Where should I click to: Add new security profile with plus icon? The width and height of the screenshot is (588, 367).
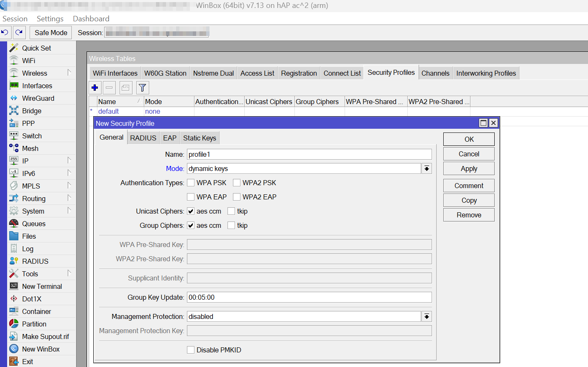pyautogui.click(x=95, y=88)
